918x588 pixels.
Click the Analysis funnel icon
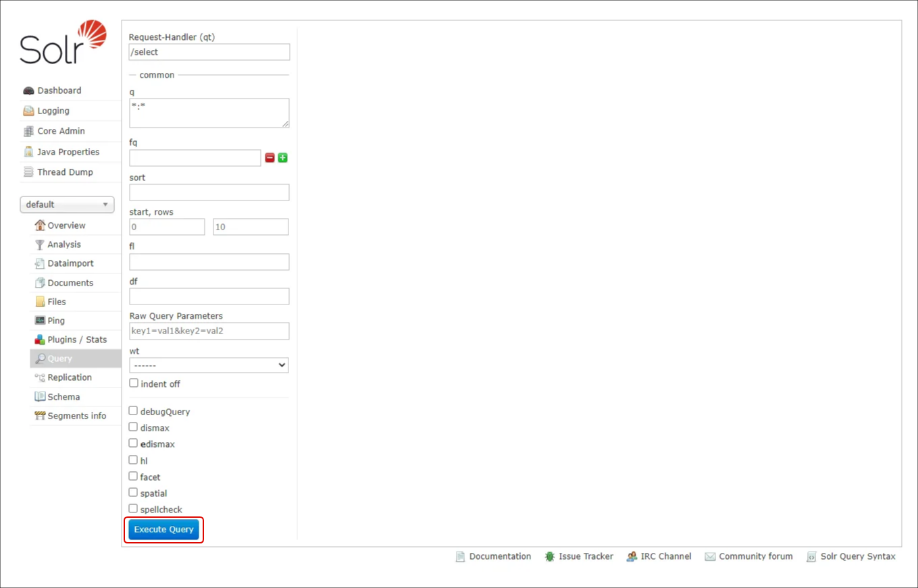coord(40,244)
